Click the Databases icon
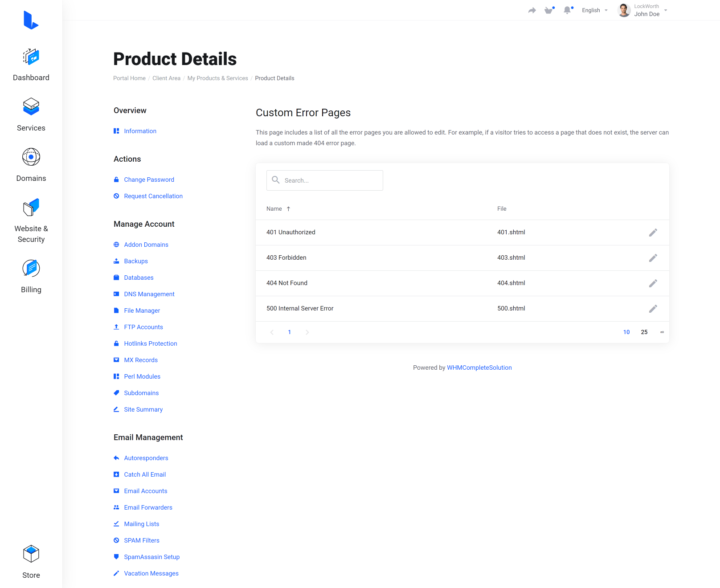Screen dimensions: 720x588 coord(116,278)
